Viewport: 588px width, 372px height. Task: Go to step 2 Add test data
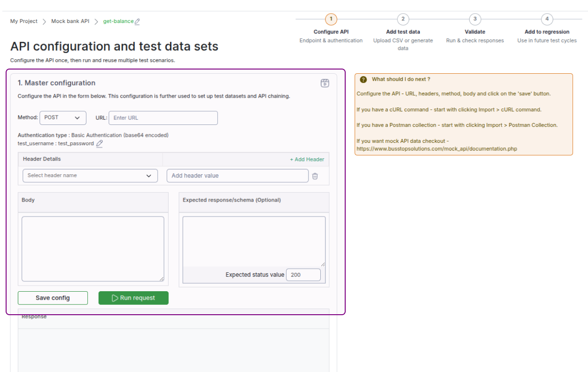coord(403,19)
